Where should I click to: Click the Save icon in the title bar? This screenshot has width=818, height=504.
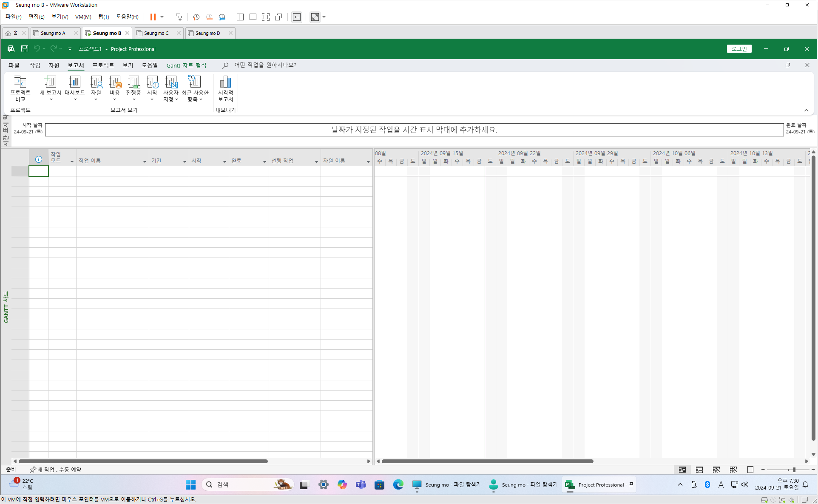pos(25,49)
